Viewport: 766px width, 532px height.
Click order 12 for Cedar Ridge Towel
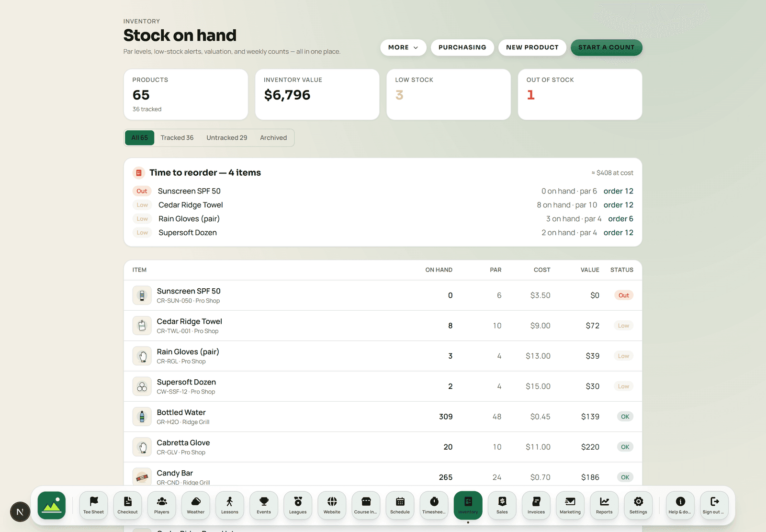point(618,205)
